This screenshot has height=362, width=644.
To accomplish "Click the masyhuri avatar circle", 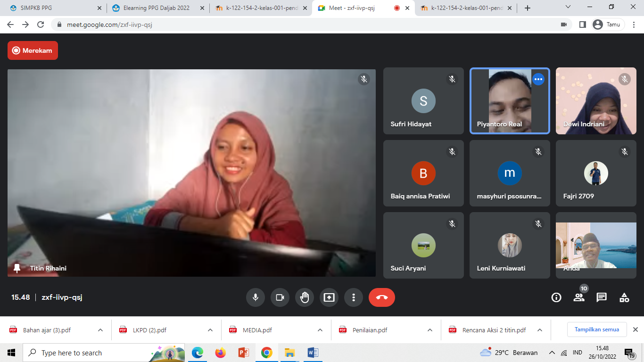I will (x=510, y=173).
